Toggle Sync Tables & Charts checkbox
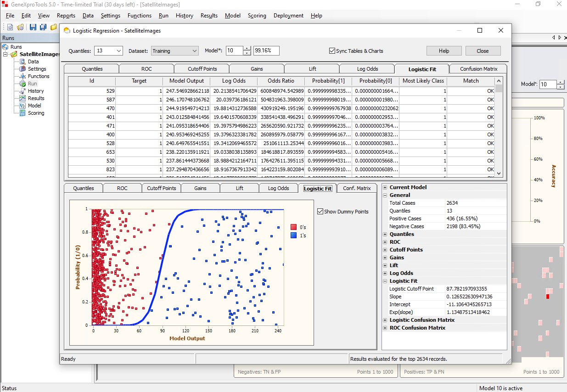 (x=332, y=51)
